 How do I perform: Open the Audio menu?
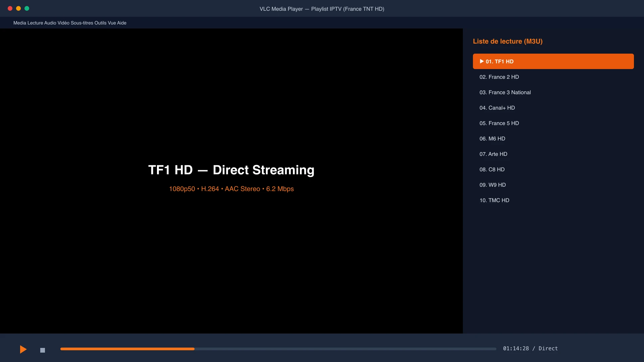[x=50, y=23]
